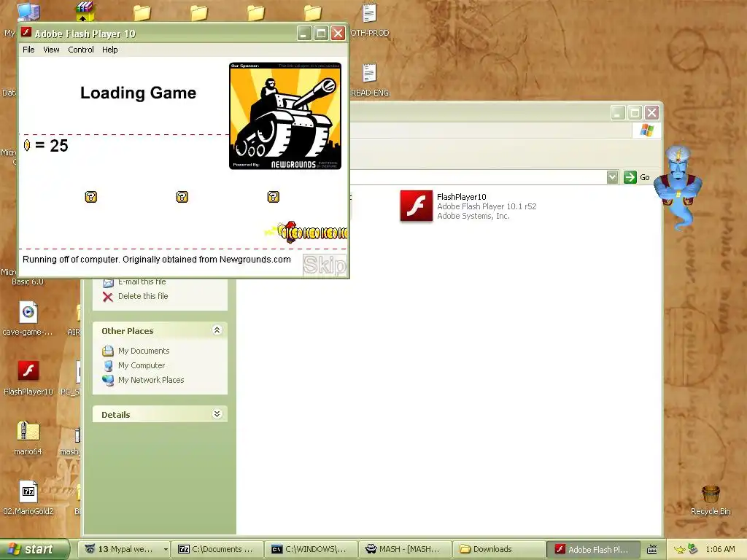Open the View menu in Flash Player

[x=51, y=50]
